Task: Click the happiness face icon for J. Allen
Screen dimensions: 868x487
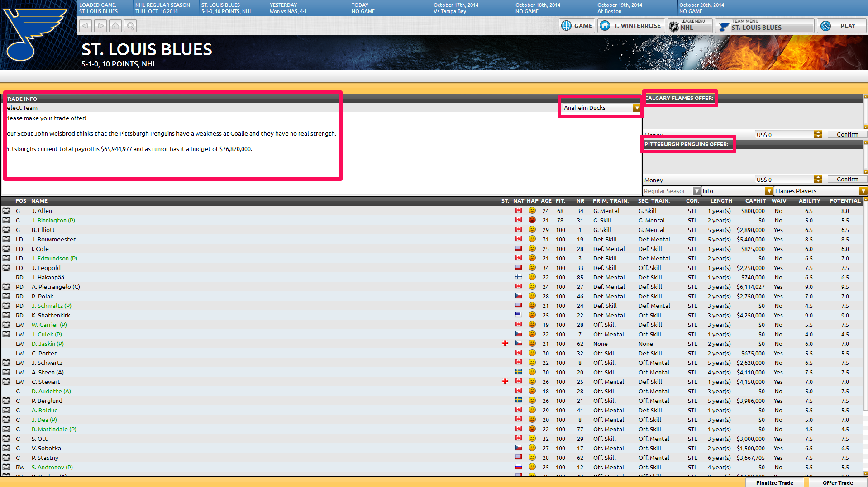Action: (x=532, y=211)
